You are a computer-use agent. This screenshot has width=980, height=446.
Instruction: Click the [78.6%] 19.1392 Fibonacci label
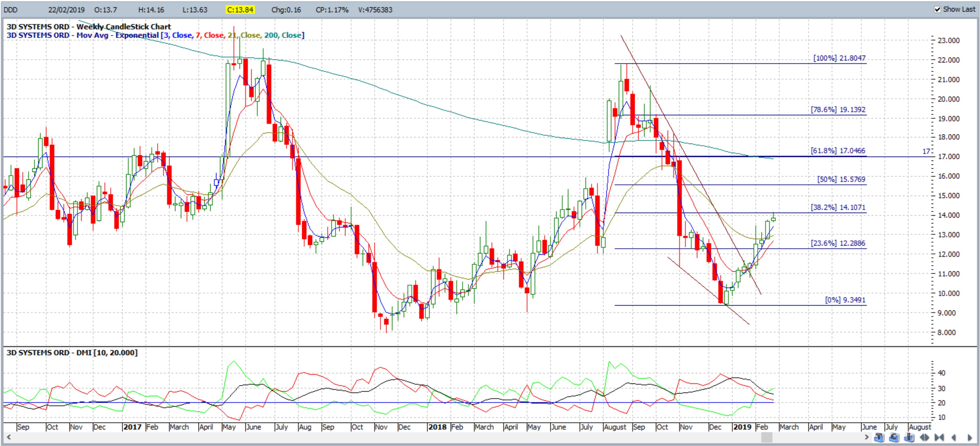838,109
